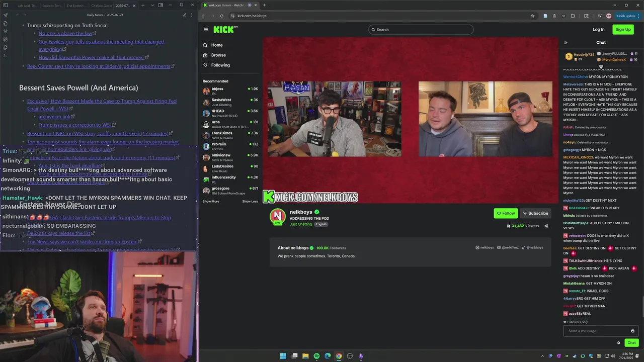Open 'No one is above the law' link
644x362 pixels.
[65, 34]
